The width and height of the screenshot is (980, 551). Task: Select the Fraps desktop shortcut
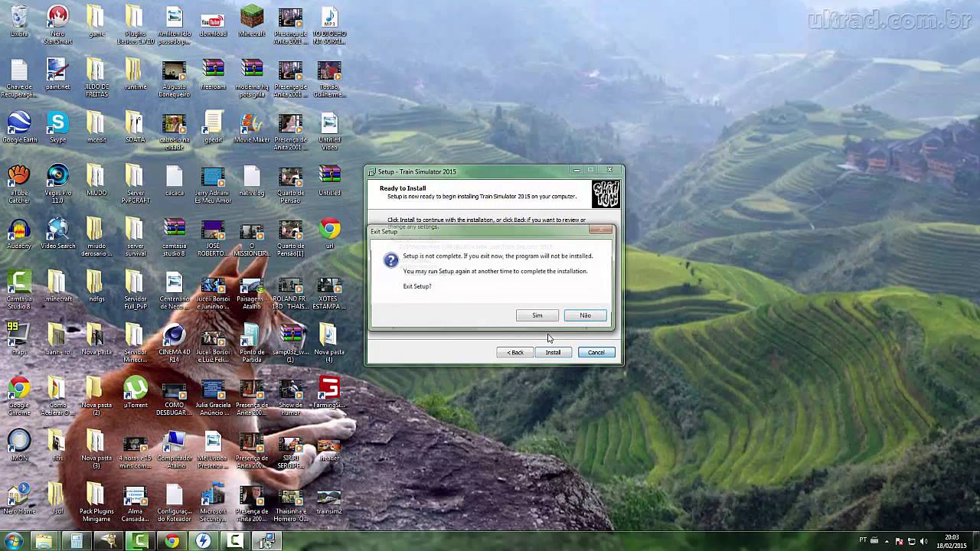(x=19, y=340)
